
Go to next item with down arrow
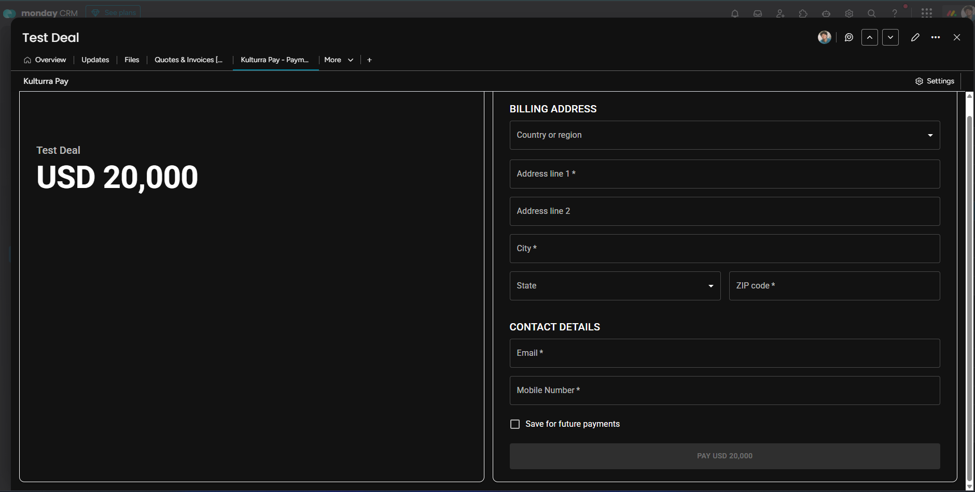pos(890,37)
